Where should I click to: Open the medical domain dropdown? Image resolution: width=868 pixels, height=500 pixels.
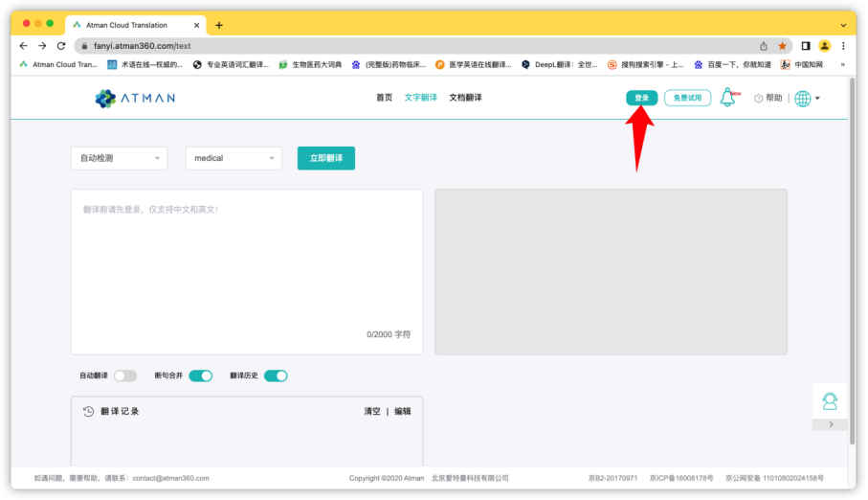coord(234,159)
